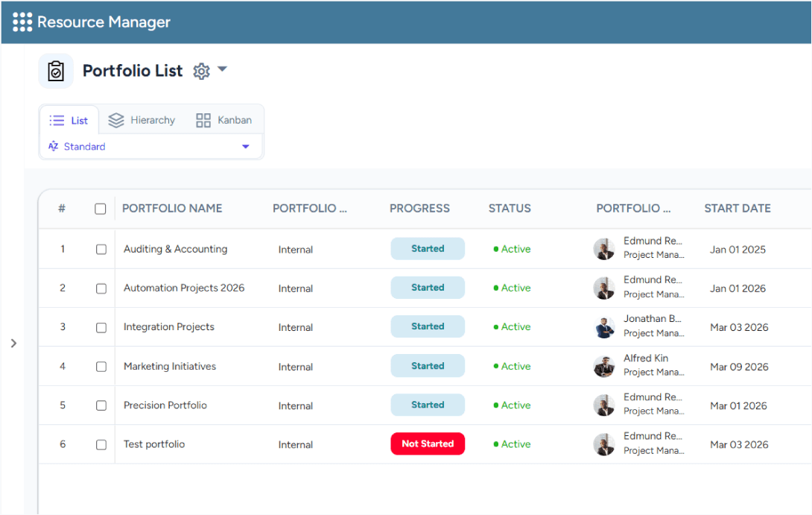Click Edmund Re... avatar in Automation Projects 2026 row

(x=604, y=288)
